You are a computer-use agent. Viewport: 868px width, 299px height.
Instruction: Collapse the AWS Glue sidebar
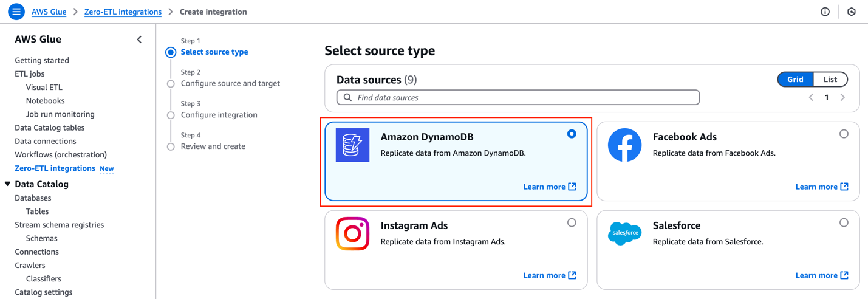(139, 40)
